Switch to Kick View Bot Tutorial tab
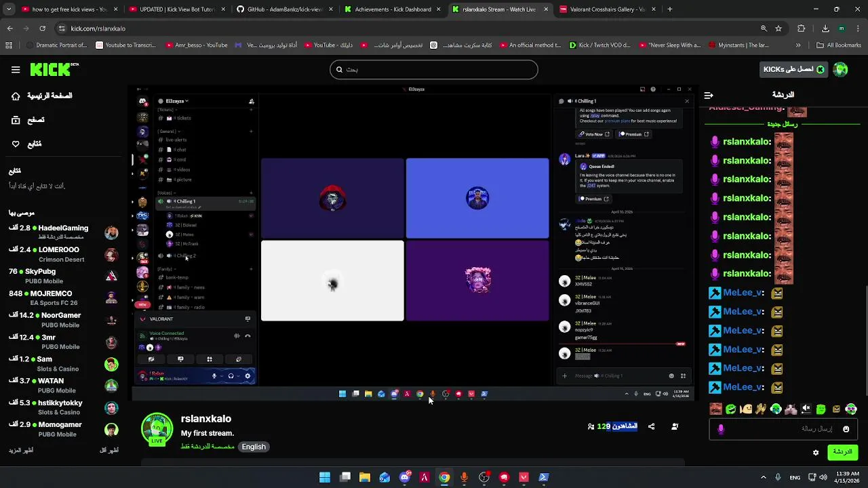The image size is (868, 488). pyautogui.click(x=176, y=9)
